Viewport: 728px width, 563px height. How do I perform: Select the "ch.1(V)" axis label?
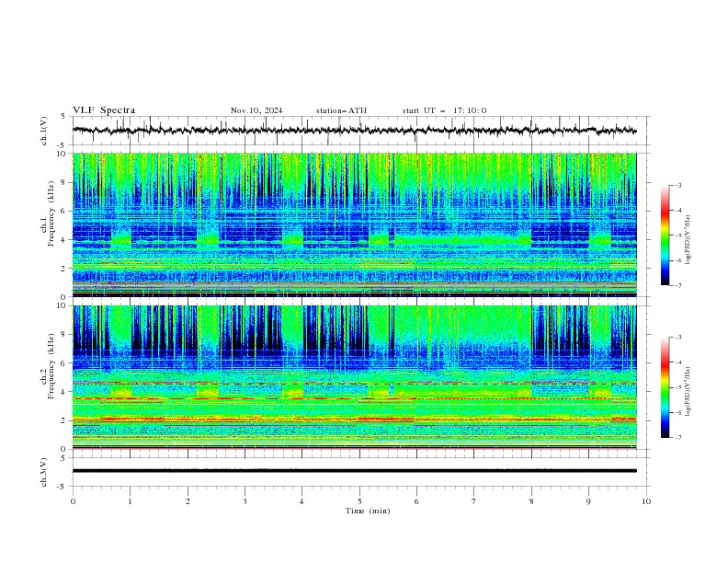click(44, 131)
